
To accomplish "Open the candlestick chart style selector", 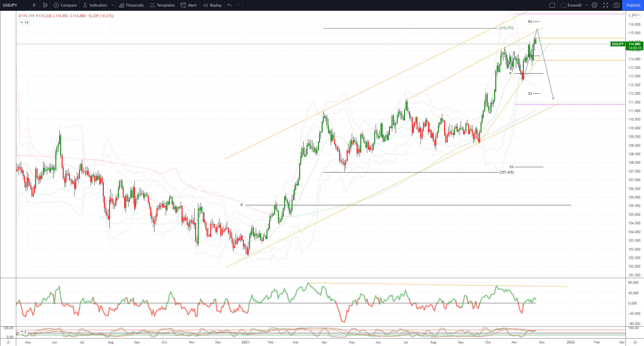I will [45, 5].
